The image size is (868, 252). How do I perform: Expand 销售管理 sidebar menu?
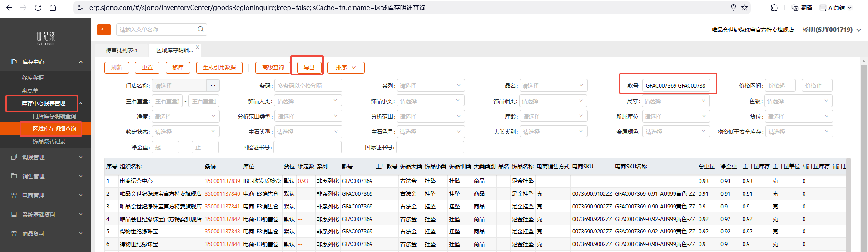point(45,176)
